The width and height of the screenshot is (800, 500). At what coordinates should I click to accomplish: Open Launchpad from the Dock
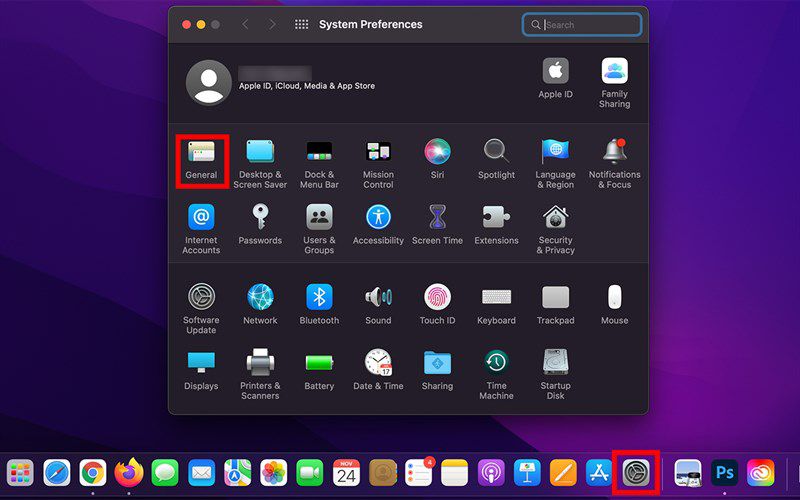pos(20,473)
